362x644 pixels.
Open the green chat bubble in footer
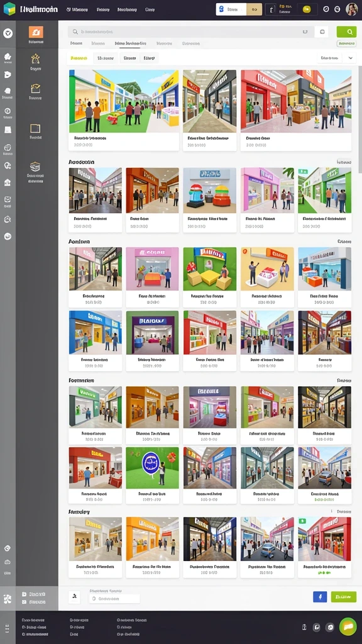click(348, 627)
